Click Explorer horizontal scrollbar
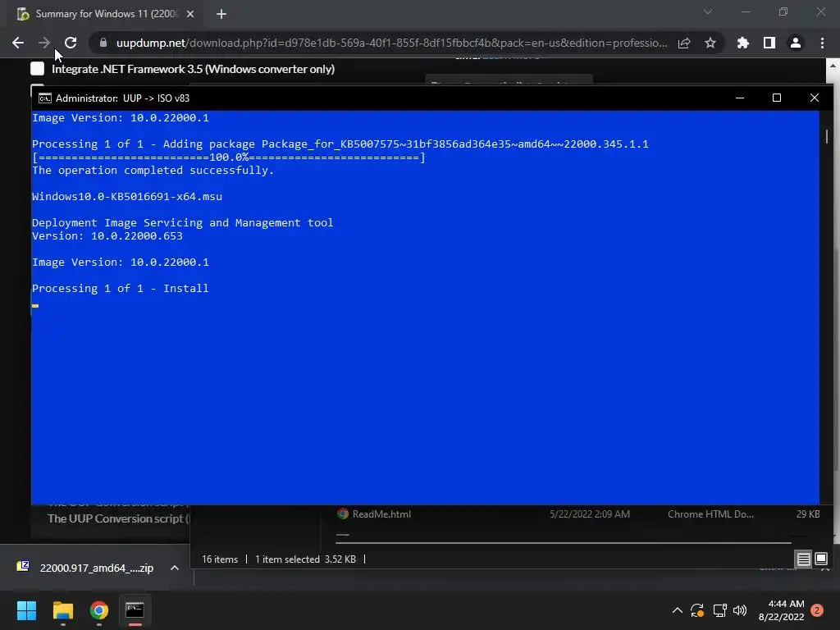 point(564,543)
